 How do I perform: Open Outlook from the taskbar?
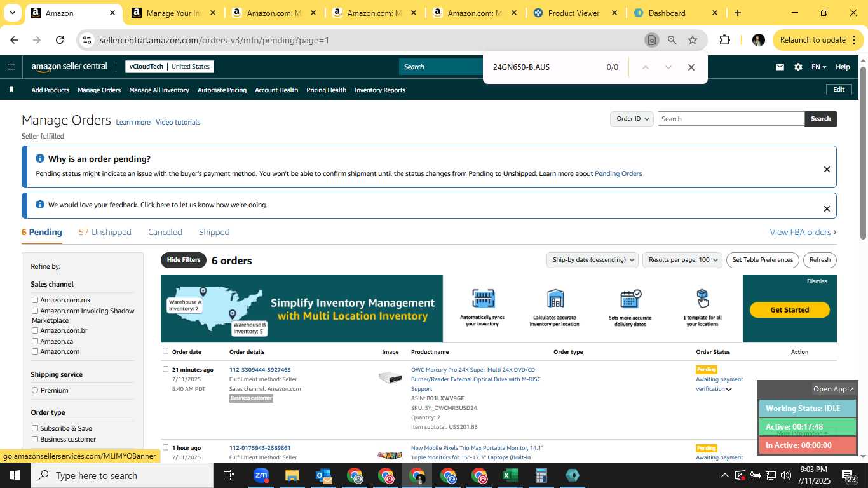click(x=323, y=475)
